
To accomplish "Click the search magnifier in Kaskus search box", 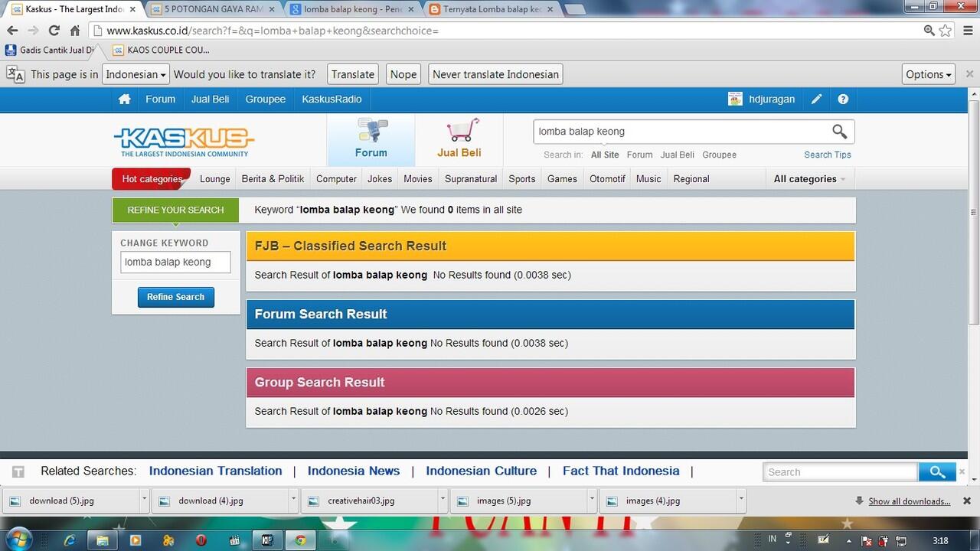I will (x=840, y=132).
